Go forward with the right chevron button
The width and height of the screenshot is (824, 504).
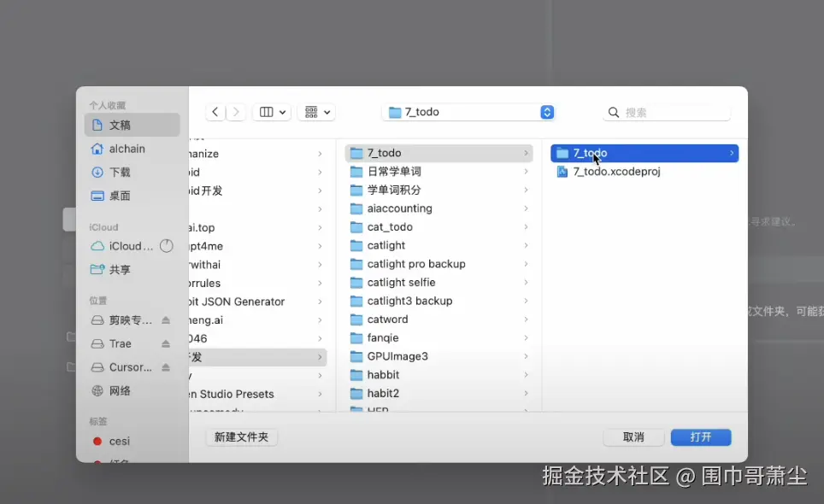pyautogui.click(x=236, y=112)
